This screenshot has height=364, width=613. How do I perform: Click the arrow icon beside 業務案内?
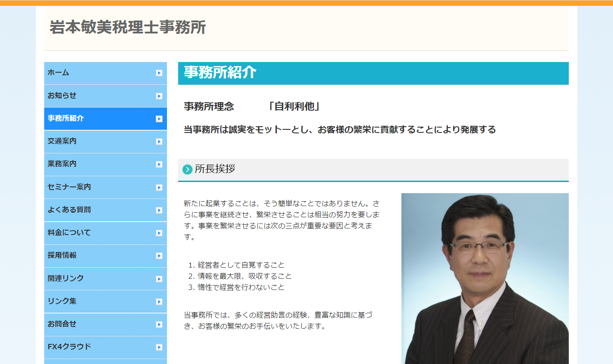[159, 164]
